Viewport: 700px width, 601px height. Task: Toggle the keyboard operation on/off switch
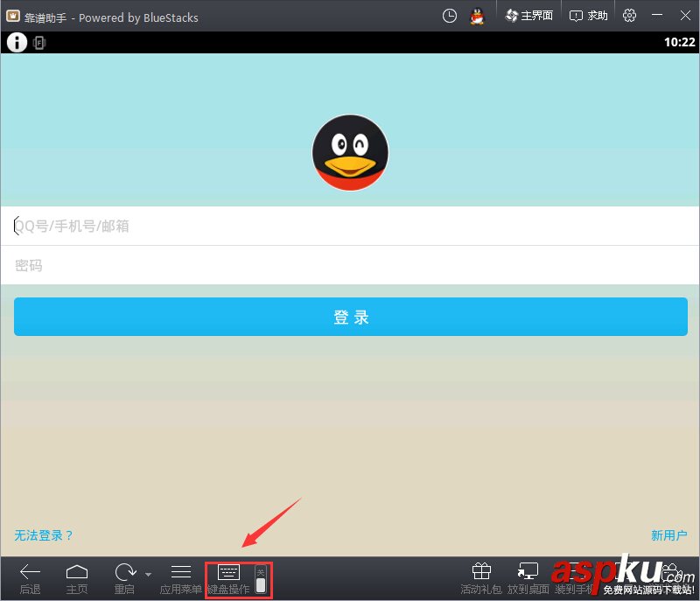[x=261, y=579]
